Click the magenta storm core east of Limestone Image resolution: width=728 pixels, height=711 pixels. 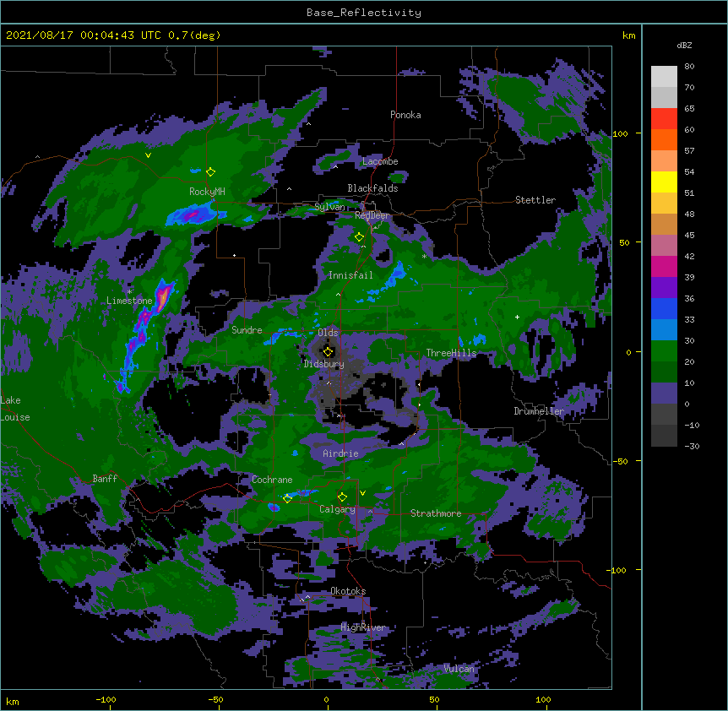pyautogui.click(x=162, y=297)
